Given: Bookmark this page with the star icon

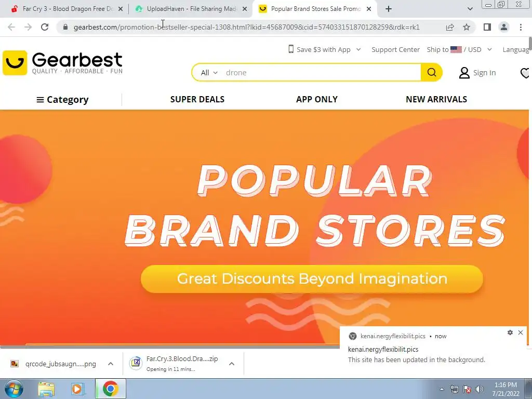Looking at the screenshot, I should tap(467, 27).
